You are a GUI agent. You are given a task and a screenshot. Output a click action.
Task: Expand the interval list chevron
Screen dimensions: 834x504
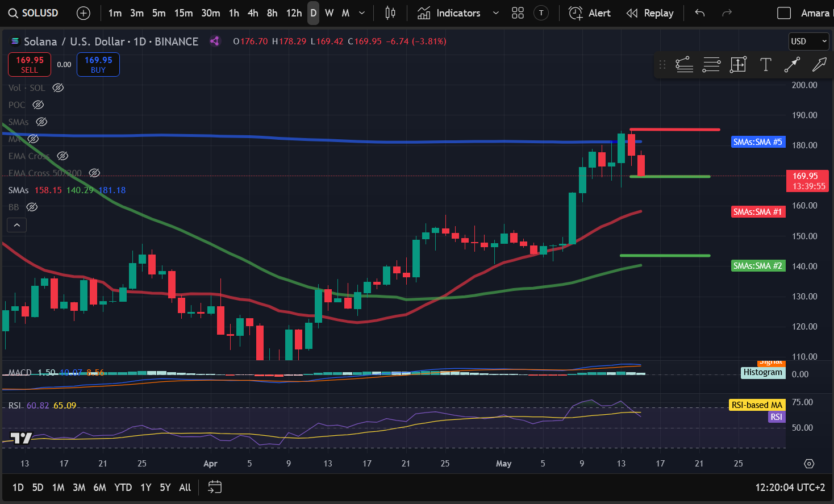pyautogui.click(x=362, y=13)
